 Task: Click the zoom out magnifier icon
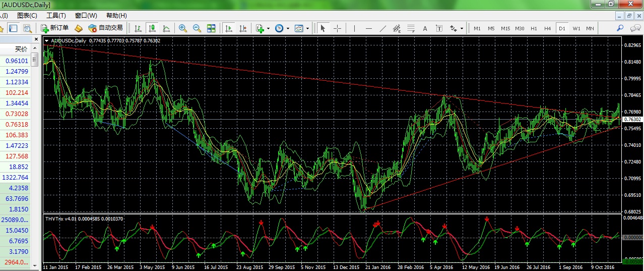[197, 28]
